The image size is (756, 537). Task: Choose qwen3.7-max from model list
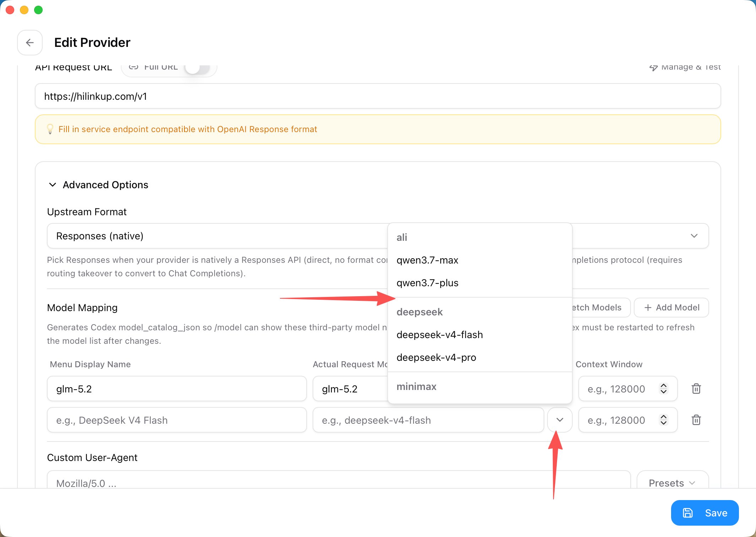pyautogui.click(x=480, y=260)
